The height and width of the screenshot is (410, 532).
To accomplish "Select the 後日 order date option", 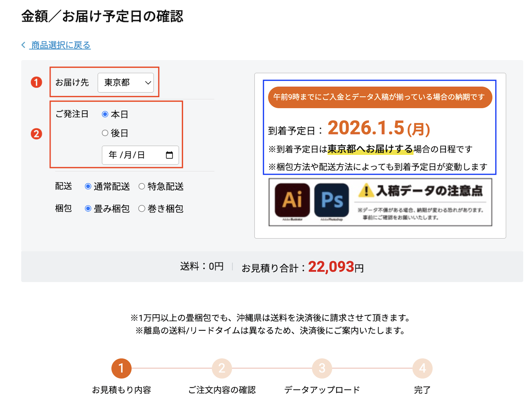I will [105, 133].
